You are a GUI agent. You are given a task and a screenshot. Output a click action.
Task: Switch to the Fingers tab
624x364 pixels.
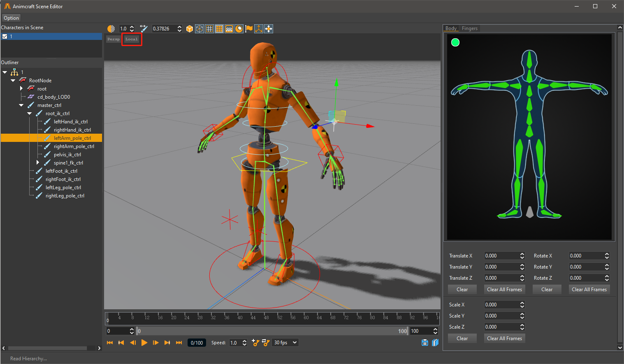pyautogui.click(x=469, y=28)
